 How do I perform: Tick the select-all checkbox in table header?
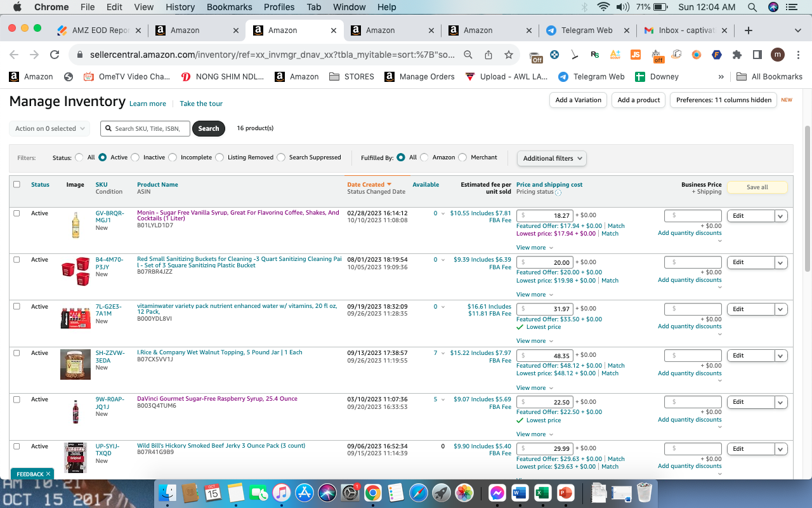[16, 184]
